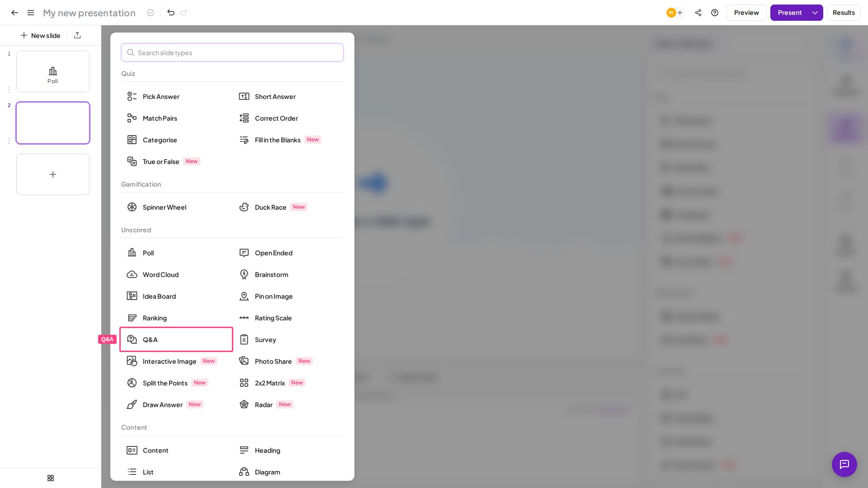This screenshot has height=488, width=868.
Task: Open the share icon in header
Action: (x=698, y=13)
